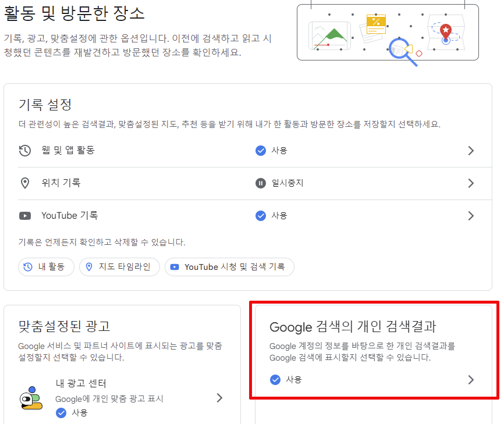This screenshot has width=504, height=424.
Task: Click the YouTube play icon beside YouTube 기록
Action: pos(25,216)
